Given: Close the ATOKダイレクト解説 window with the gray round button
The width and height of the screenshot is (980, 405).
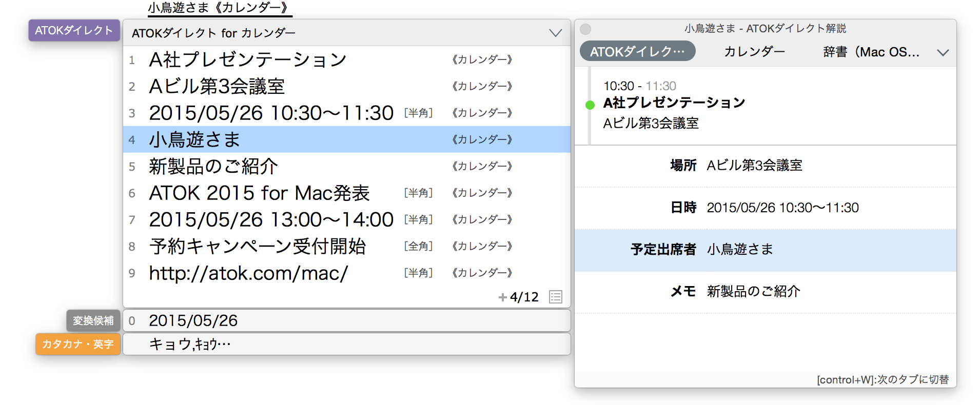Looking at the screenshot, I should click(x=585, y=29).
